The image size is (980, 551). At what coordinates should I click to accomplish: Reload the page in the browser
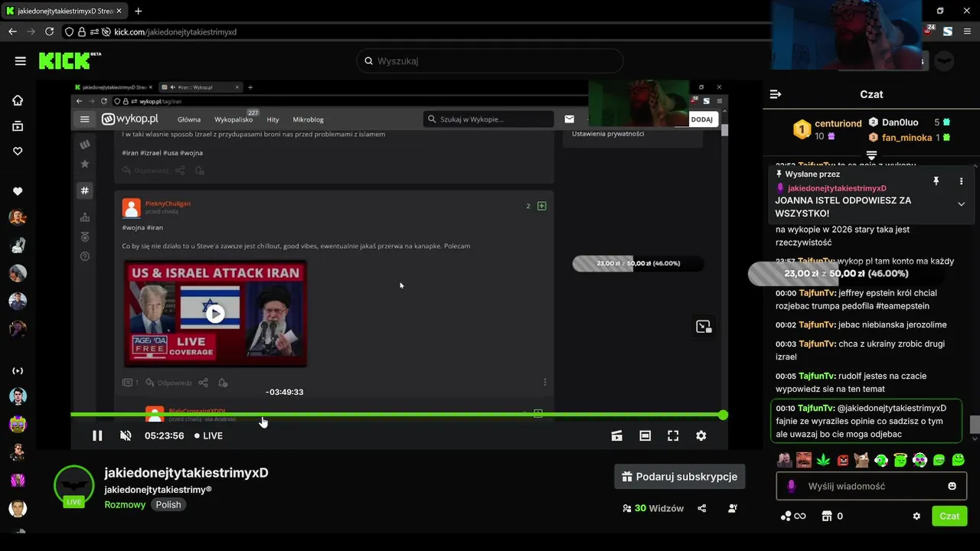click(50, 31)
